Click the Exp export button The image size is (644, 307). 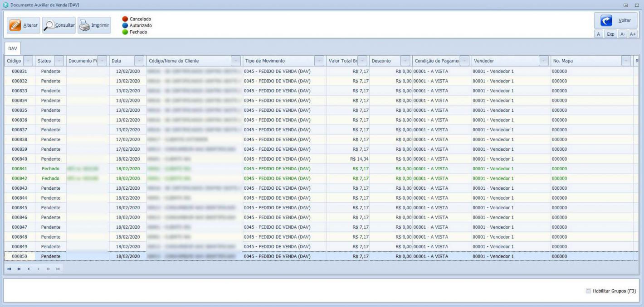(x=610, y=34)
